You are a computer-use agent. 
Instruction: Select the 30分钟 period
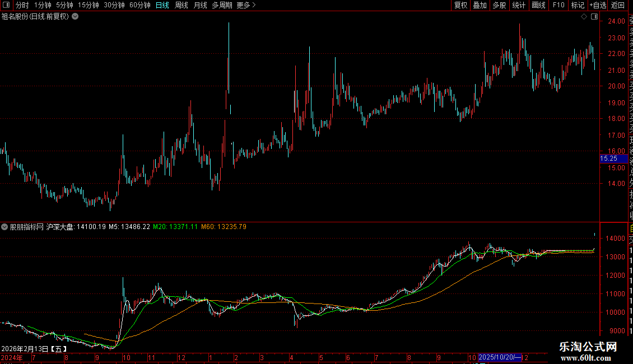point(114,5)
